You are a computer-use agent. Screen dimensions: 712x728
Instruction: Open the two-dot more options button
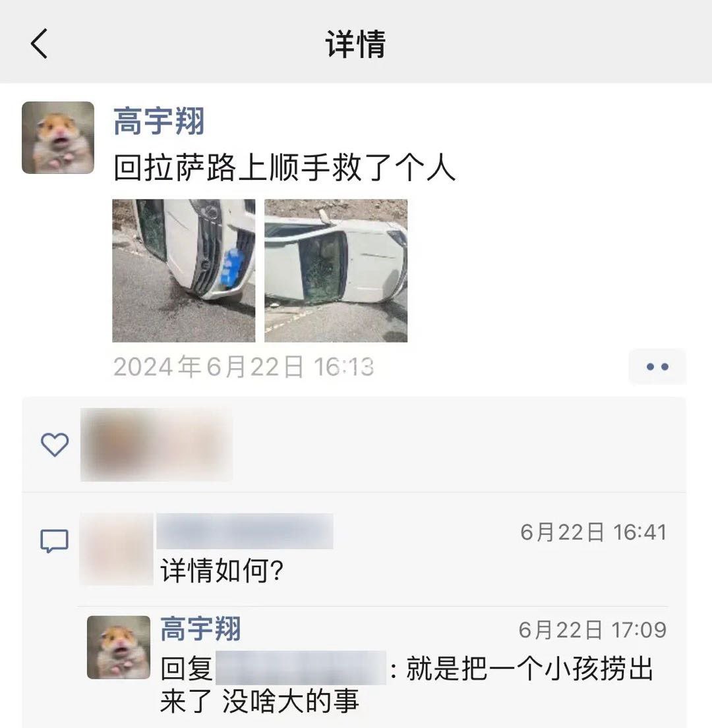657,366
